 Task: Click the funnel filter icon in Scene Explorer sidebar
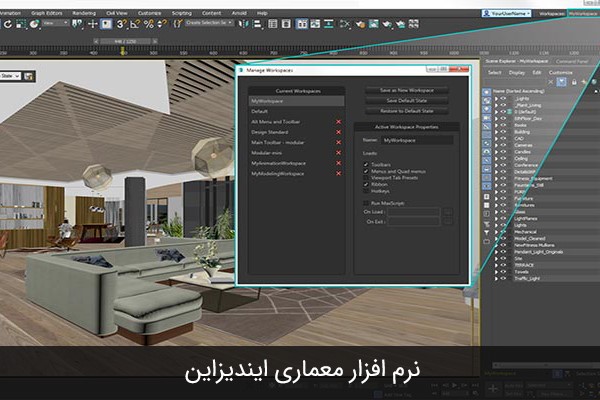click(486, 233)
